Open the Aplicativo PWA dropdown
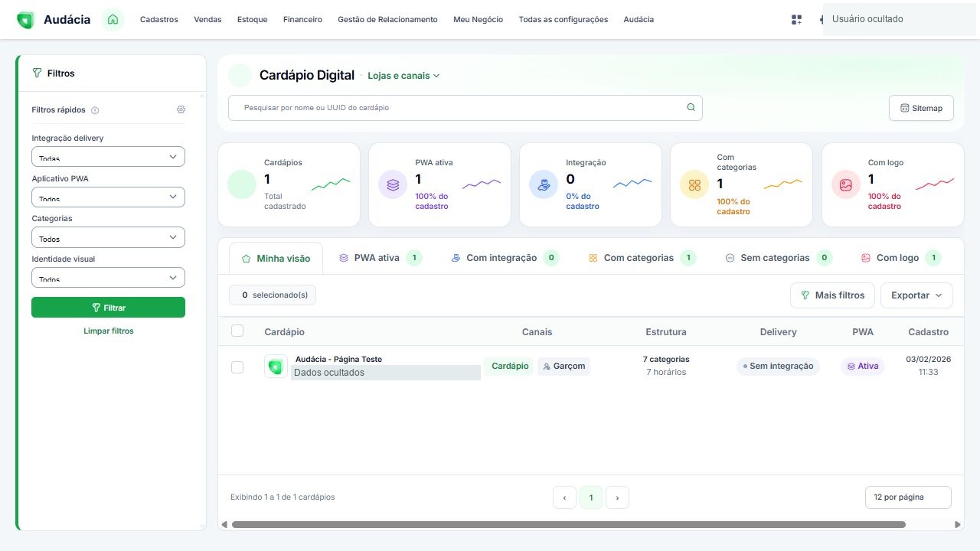Screen dimensions: 980x551 click(108, 197)
